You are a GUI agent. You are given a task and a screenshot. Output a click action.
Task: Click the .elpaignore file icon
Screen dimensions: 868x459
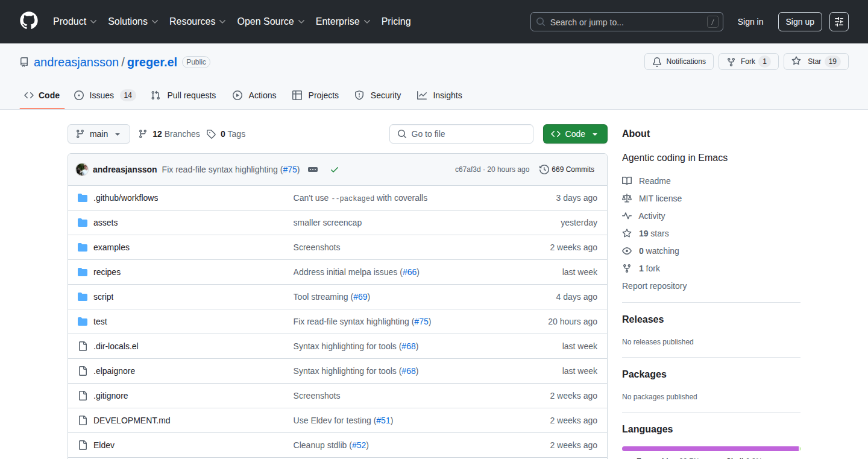[x=83, y=371]
